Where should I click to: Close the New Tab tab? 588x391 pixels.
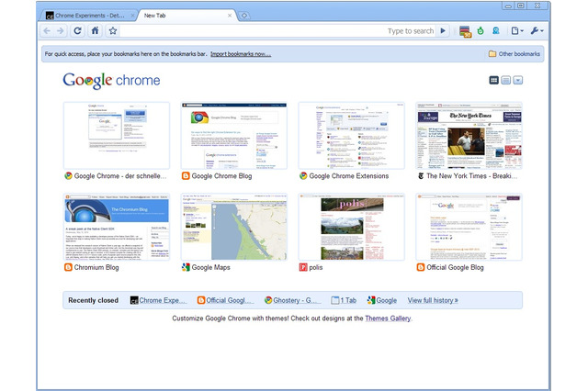[230, 16]
